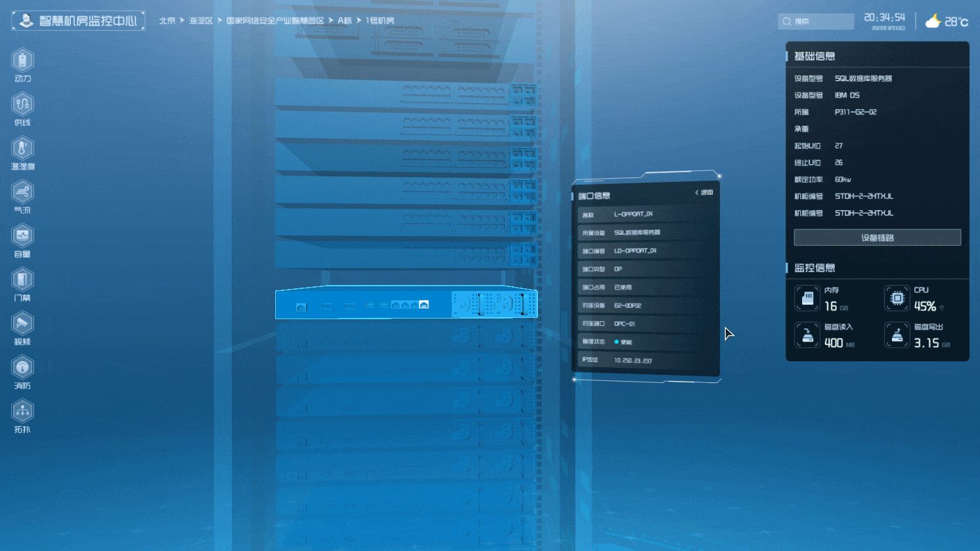Click the 已使用 port usage value
The height and width of the screenshot is (551, 980).
click(623, 288)
